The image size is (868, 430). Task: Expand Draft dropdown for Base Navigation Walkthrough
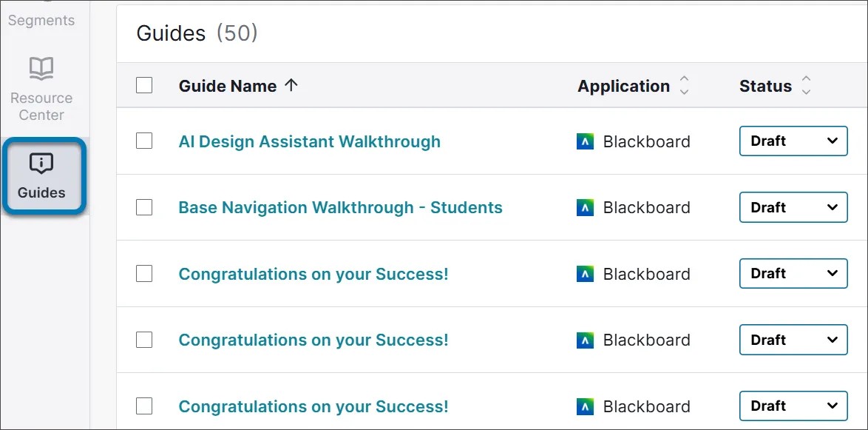pyautogui.click(x=793, y=208)
